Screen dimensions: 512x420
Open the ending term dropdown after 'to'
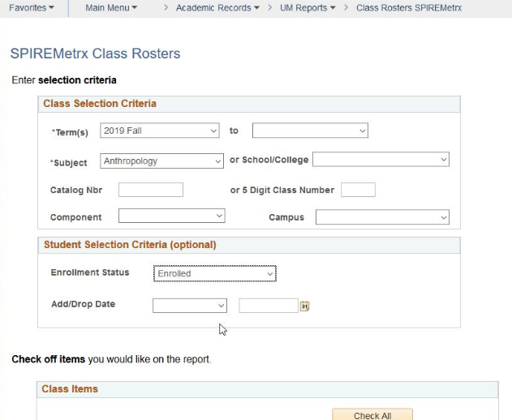[310, 131]
